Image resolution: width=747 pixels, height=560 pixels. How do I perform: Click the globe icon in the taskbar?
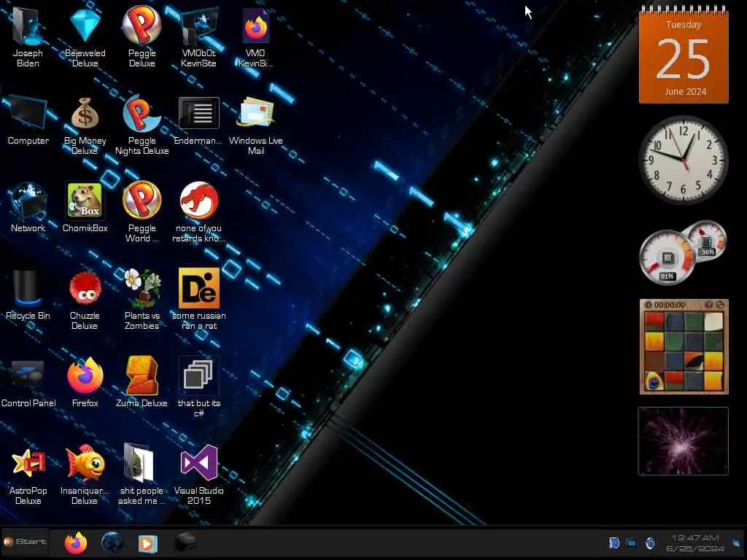[112, 542]
